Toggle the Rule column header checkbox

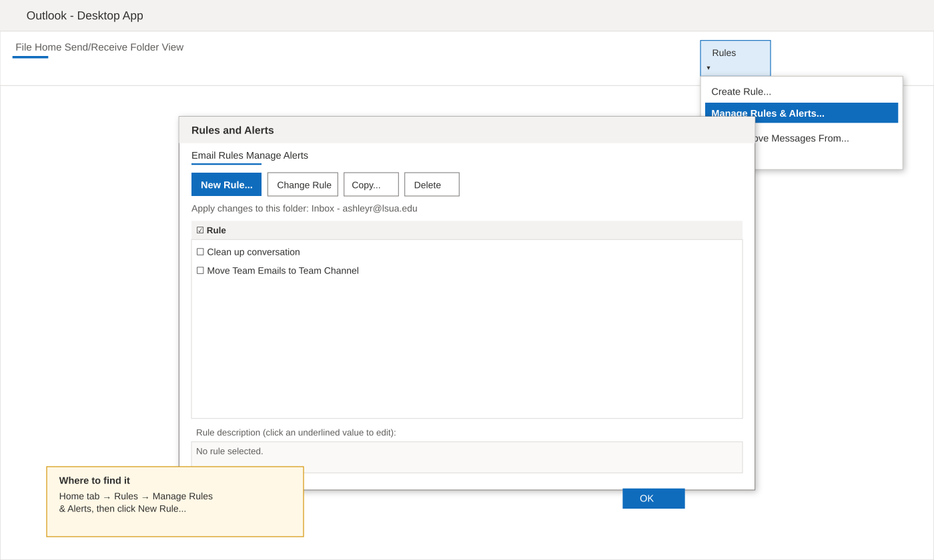[x=200, y=230]
